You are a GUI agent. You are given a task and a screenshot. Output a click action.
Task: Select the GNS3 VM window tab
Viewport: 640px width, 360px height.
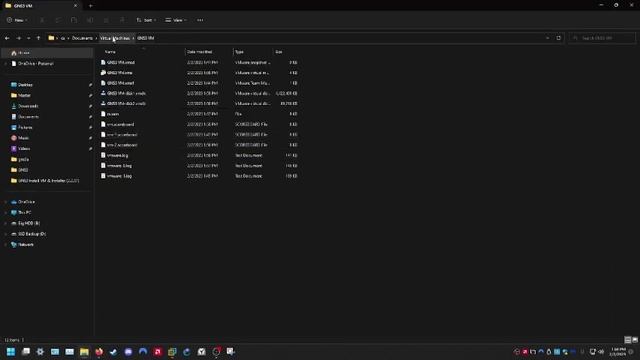(41, 6)
